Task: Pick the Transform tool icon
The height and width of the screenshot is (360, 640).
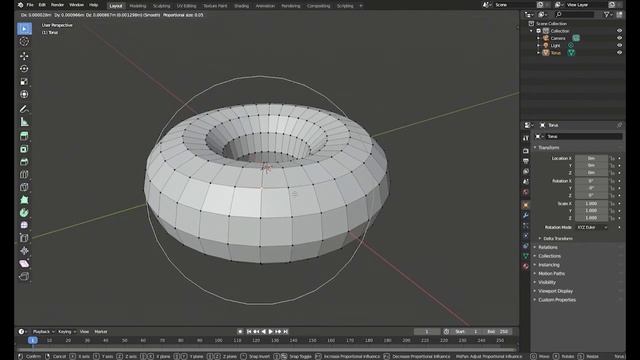Action: point(24,94)
